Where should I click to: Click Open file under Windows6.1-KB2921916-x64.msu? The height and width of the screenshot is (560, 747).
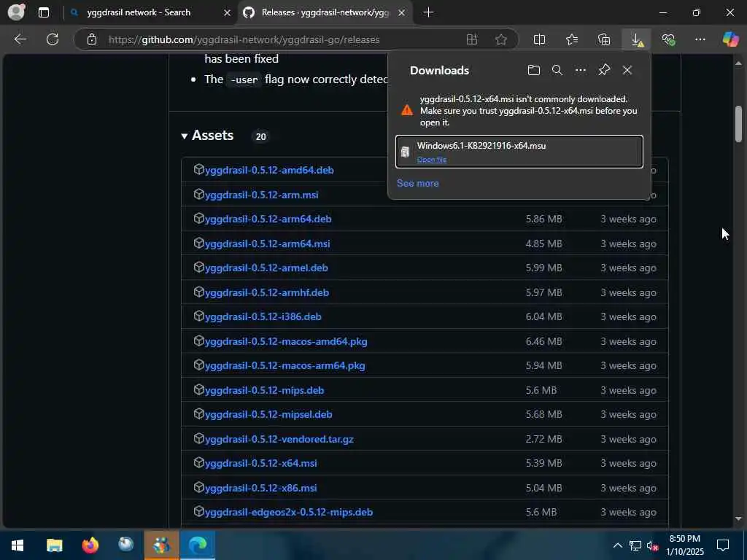432,160
